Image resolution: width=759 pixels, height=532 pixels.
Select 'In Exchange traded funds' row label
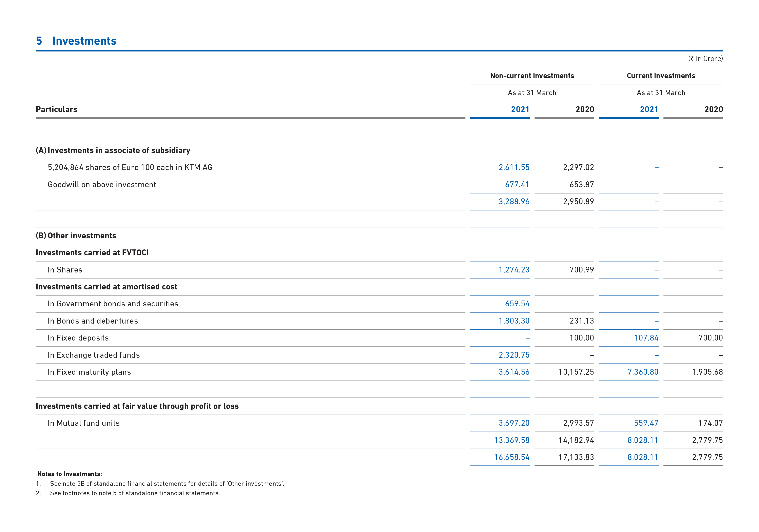tap(94, 355)
